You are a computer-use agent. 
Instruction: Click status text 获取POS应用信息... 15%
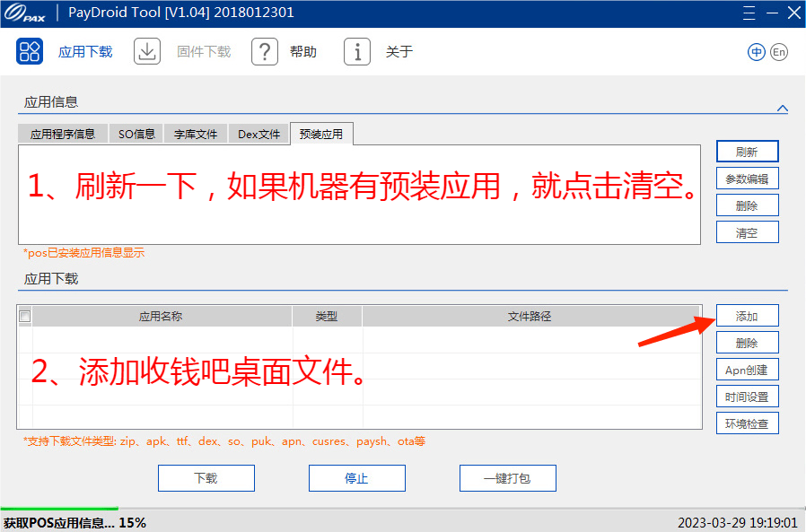75,523
